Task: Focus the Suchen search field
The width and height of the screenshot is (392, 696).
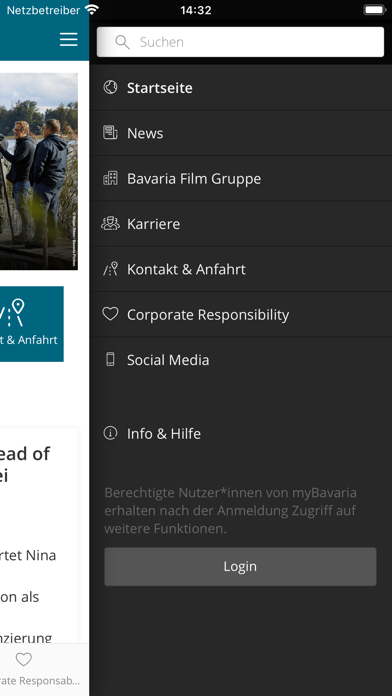Action: click(240, 42)
